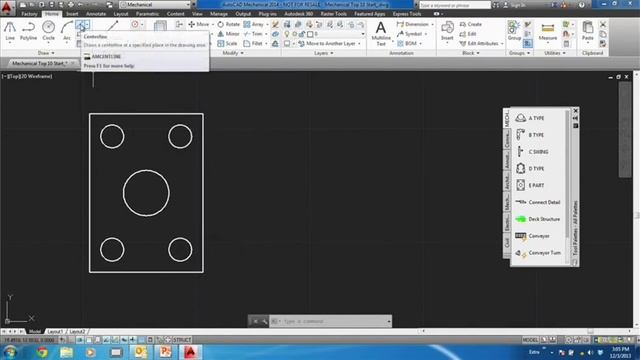Select the Circle tool
The height and width of the screenshot is (360, 640).
tap(48, 31)
